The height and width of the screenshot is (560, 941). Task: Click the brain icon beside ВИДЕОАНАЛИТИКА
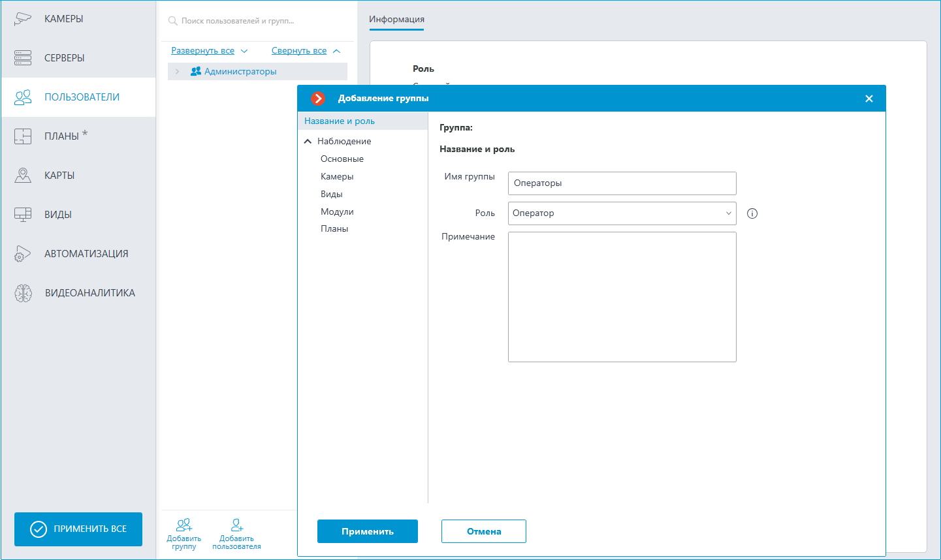click(x=23, y=293)
